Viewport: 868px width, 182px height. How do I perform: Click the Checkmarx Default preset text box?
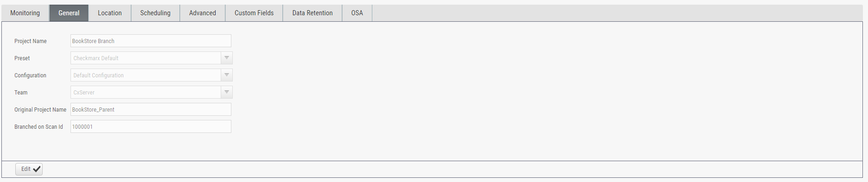[x=146, y=58]
